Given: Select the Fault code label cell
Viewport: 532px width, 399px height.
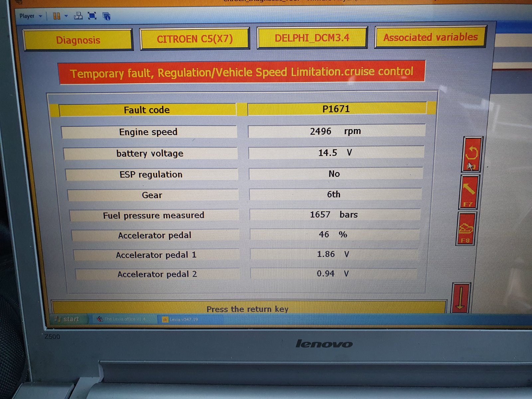Looking at the screenshot, I should (147, 110).
